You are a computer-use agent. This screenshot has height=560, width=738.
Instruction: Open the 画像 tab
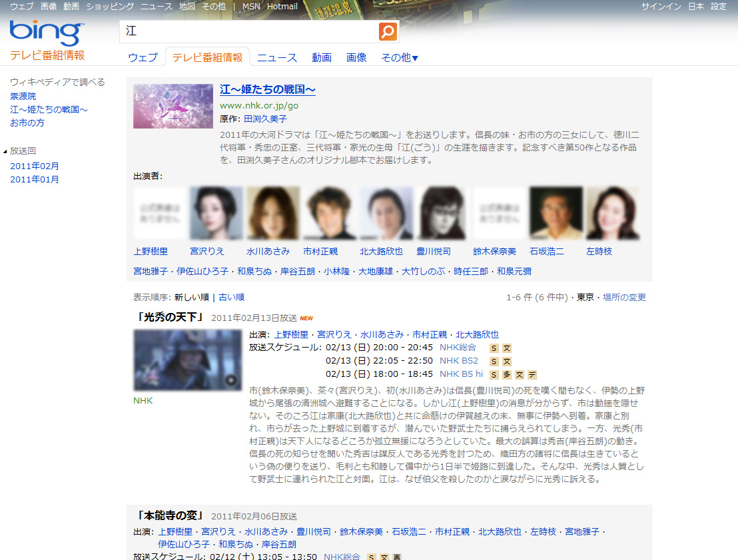click(356, 57)
